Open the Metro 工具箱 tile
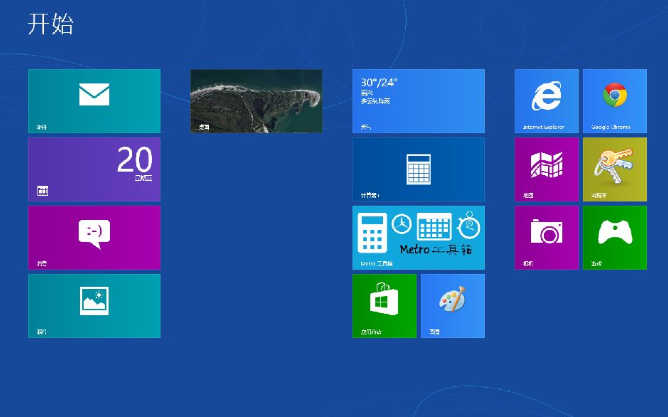 tap(418, 238)
